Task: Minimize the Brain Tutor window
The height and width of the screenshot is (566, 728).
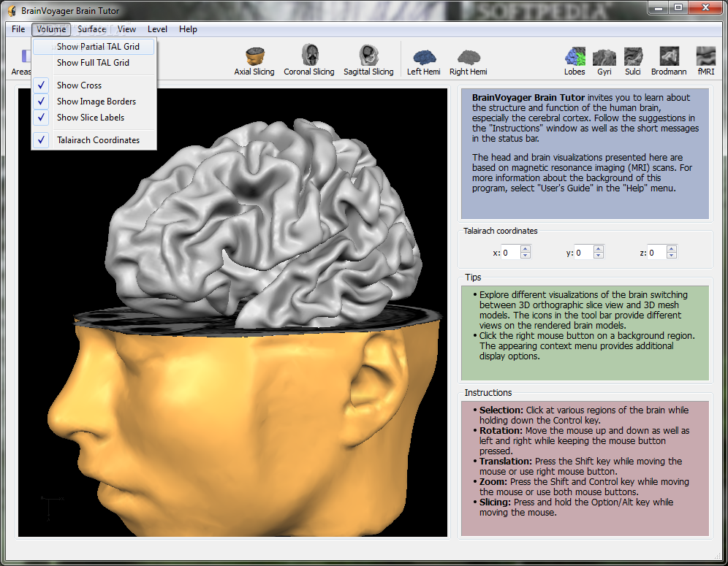Action: coord(659,8)
